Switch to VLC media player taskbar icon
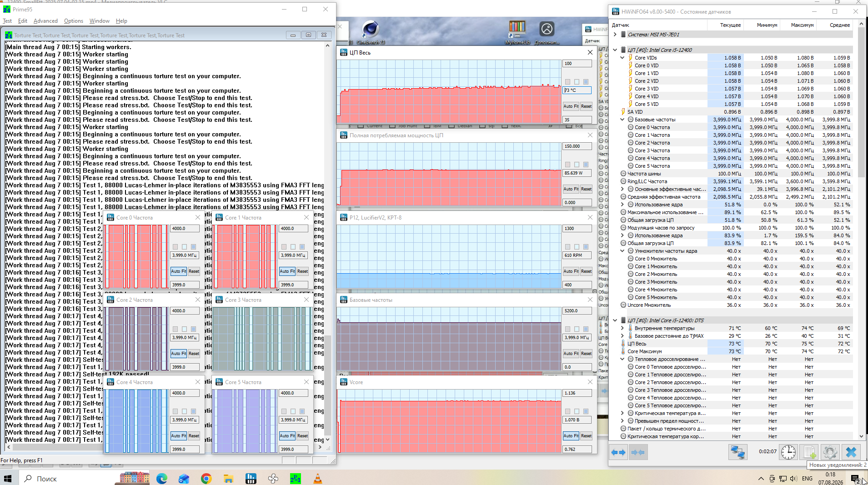 (318, 479)
